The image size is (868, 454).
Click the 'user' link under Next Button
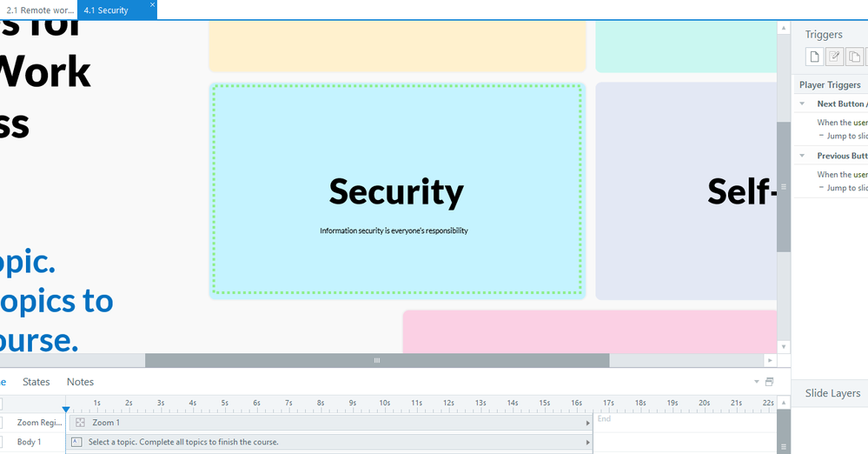pyautogui.click(x=860, y=123)
